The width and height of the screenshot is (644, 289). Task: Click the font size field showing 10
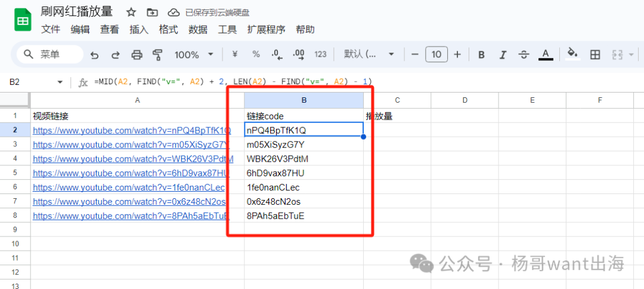coord(436,54)
